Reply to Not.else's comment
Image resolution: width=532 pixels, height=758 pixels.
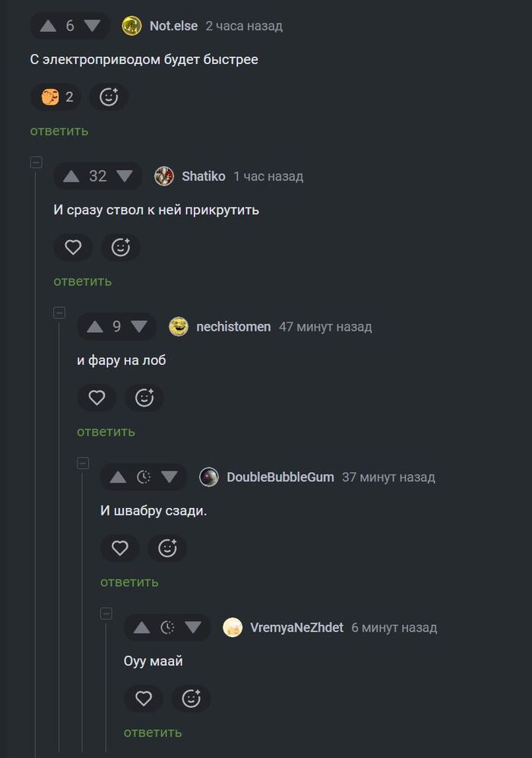[x=59, y=131]
